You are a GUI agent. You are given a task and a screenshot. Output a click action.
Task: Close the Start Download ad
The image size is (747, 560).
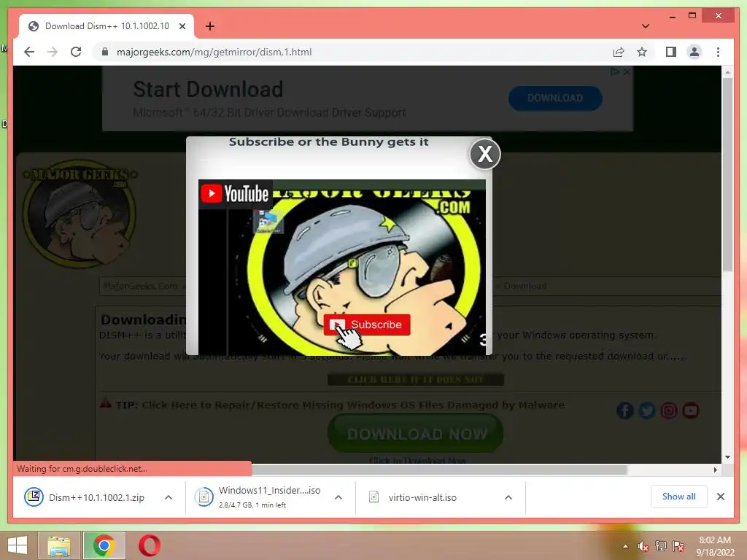[x=627, y=71]
